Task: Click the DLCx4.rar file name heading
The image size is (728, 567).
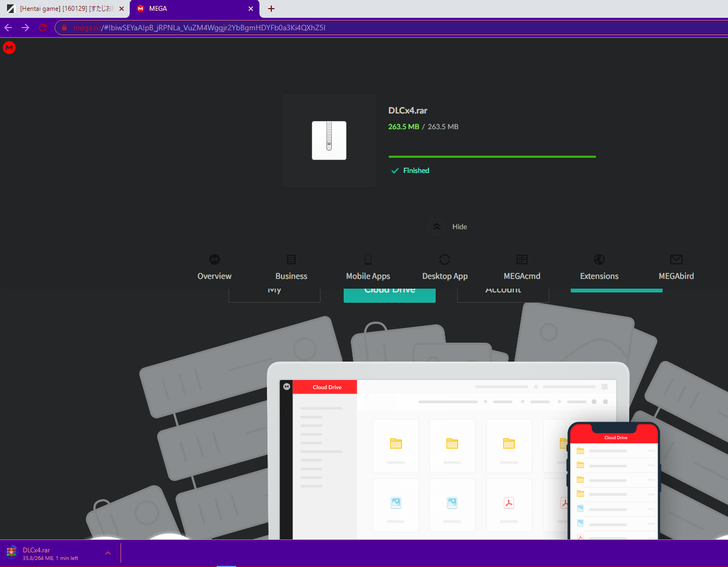Action: [x=408, y=110]
